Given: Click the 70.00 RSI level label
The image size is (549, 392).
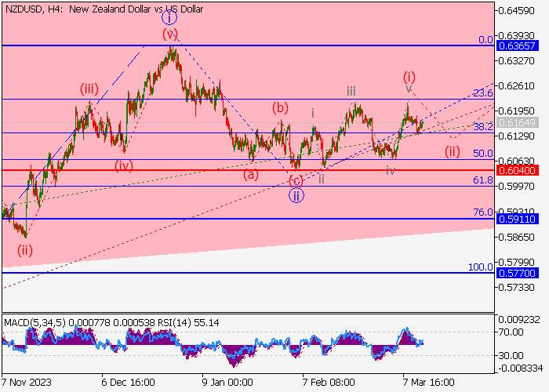Looking at the screenshot, I should pos(511,332).
